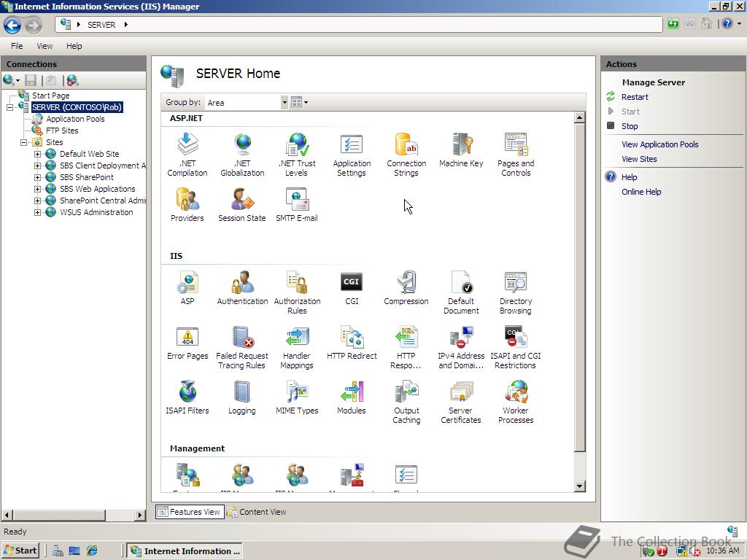Open Connection Strings feature
This screenshot has width=747, height=560.
[406, 155]
